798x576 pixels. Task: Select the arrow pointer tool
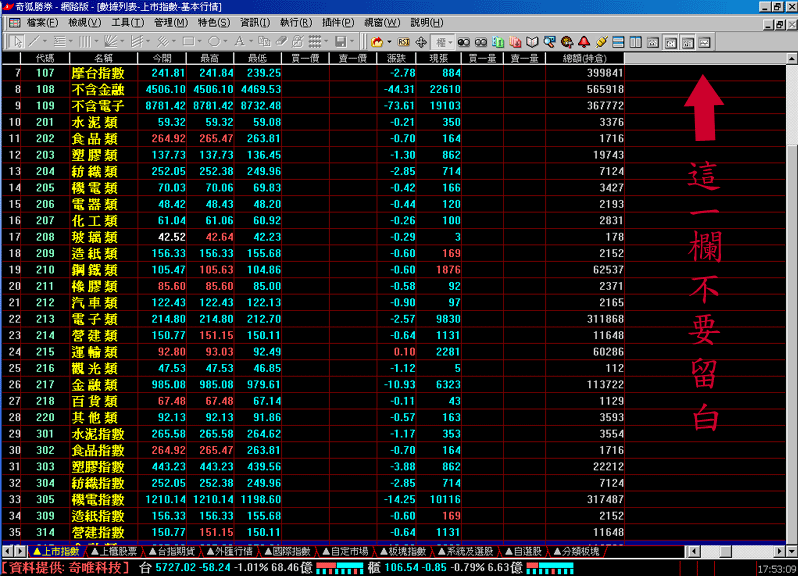pos(17,41)
